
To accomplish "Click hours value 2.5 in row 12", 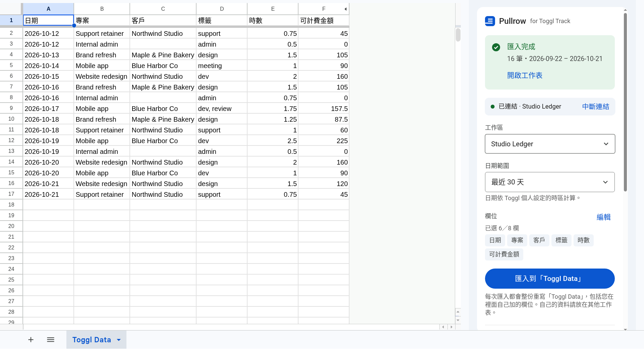I will (x=273, y=141).
